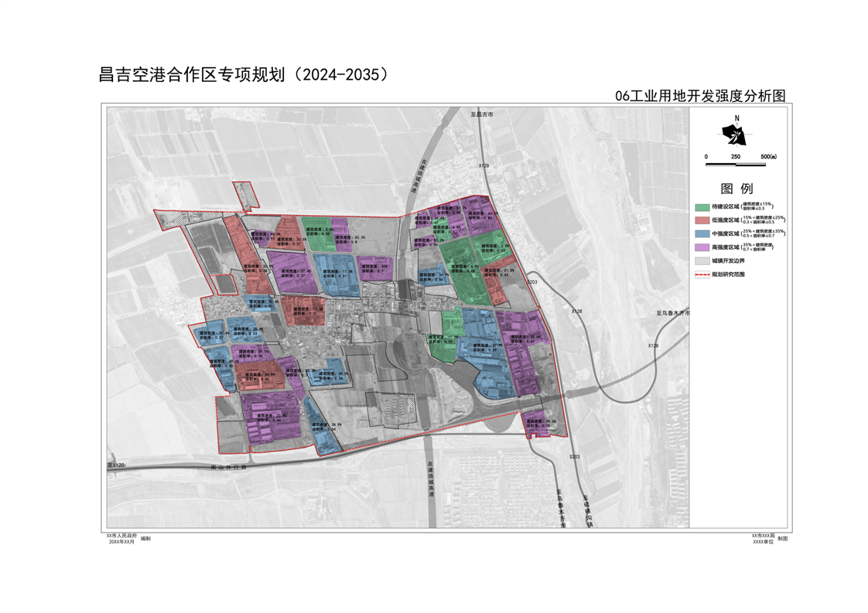Click the 'N' label above the compass

736,117
